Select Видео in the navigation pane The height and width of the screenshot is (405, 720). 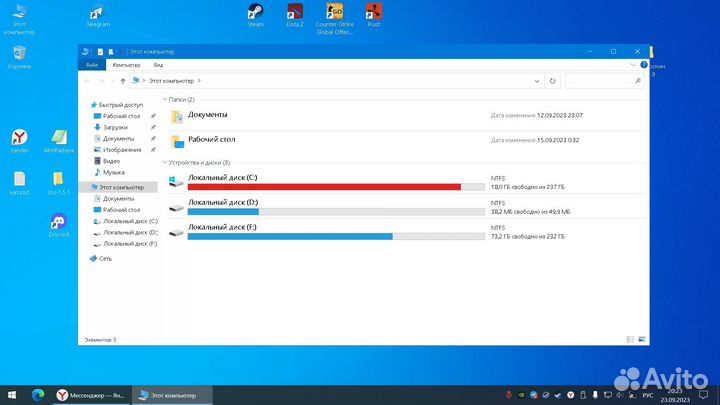[107, 161]
